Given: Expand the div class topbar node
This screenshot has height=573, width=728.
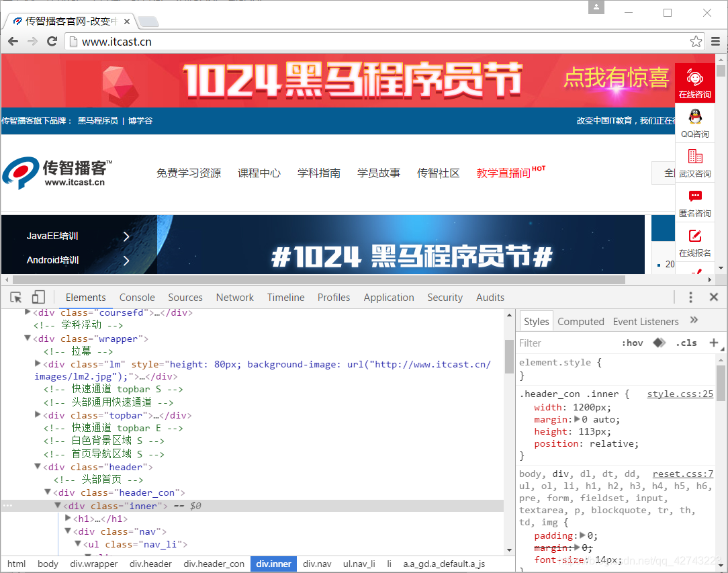Looking at the screenshot, I should [x=38, y=414].
